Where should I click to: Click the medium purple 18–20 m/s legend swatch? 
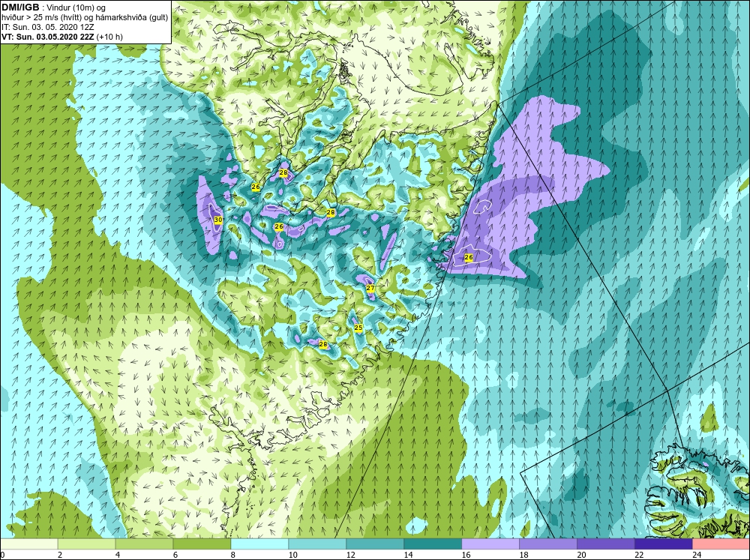click(x=548, y=544)
